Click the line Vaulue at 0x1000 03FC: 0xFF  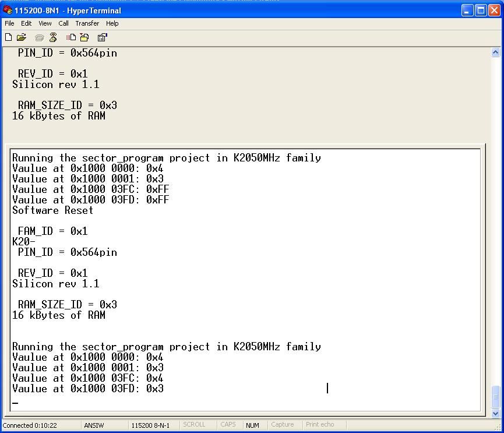91,189
